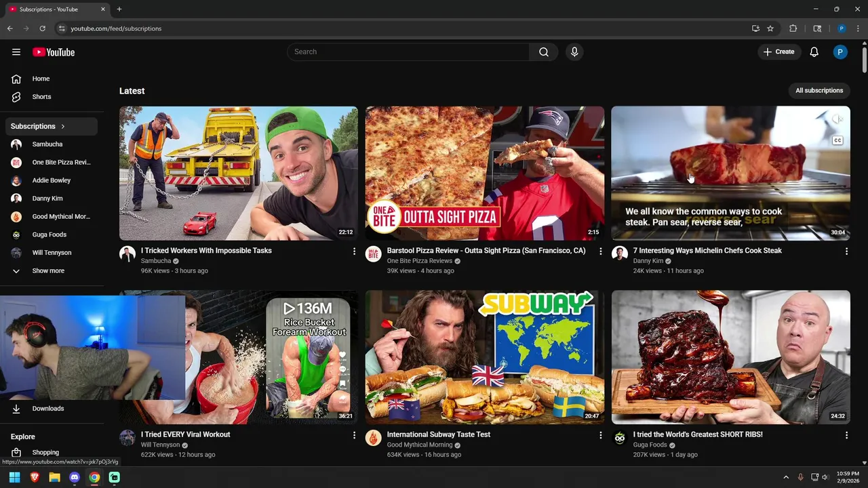Toggle mute on the steak video preview
868x488 pixels.
point(837,119)
